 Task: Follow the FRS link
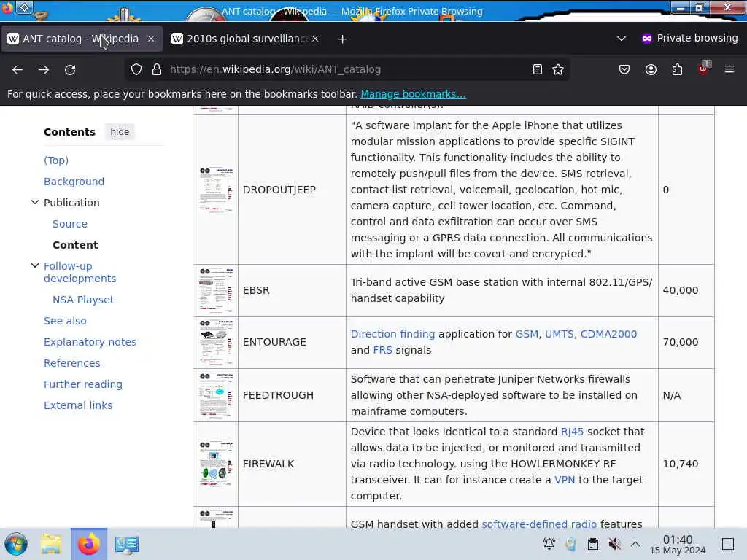(x=382, y=350)
